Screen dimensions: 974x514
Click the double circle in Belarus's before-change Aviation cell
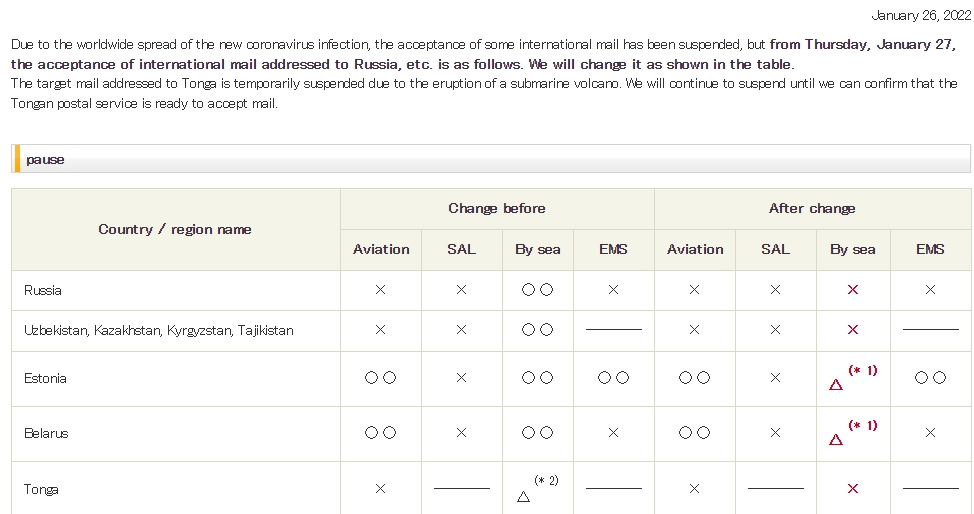coord(380,433)
